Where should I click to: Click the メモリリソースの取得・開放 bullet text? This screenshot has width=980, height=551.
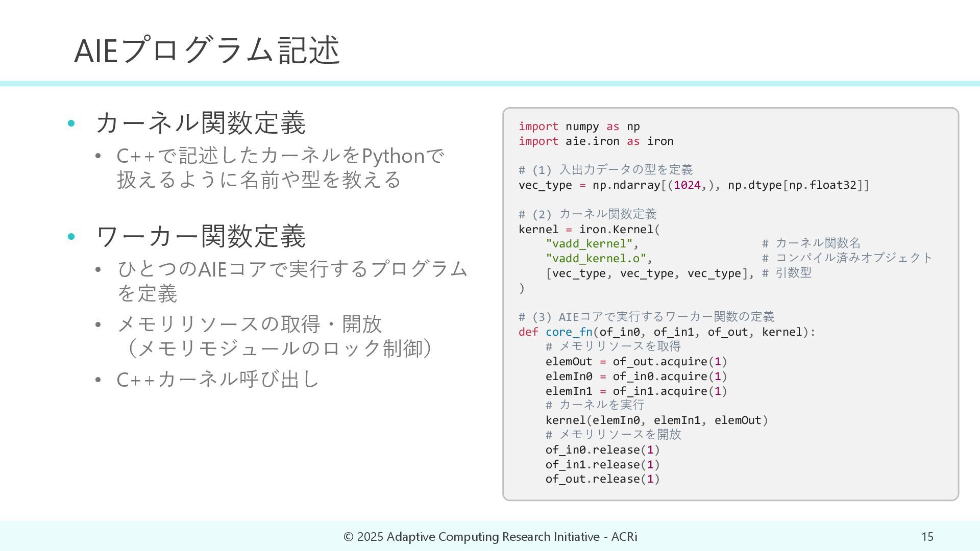click(x=250, y=324)
